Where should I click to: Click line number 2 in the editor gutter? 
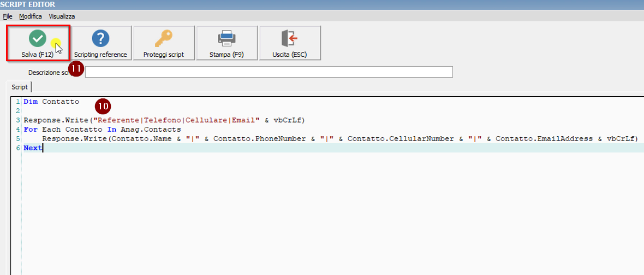pos(18,111)
